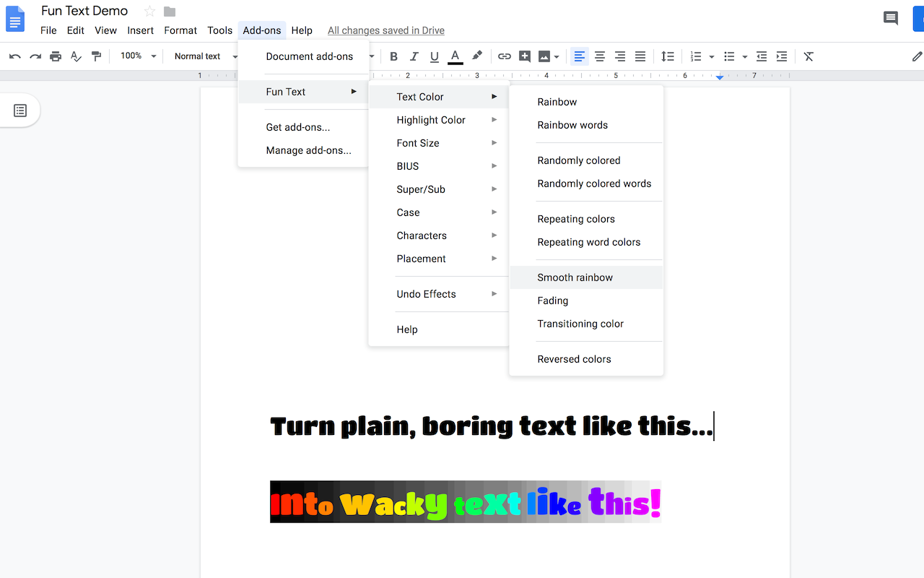Click the bulleted list icon
This screenshot has height=578, width=924.
click(x=729, y=56)
